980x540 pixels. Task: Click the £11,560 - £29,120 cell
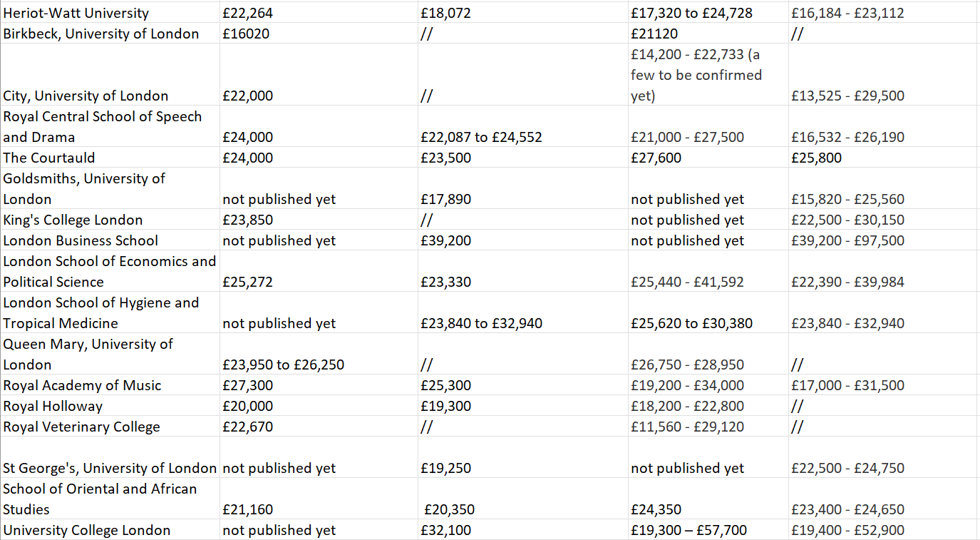coord(687,427)
